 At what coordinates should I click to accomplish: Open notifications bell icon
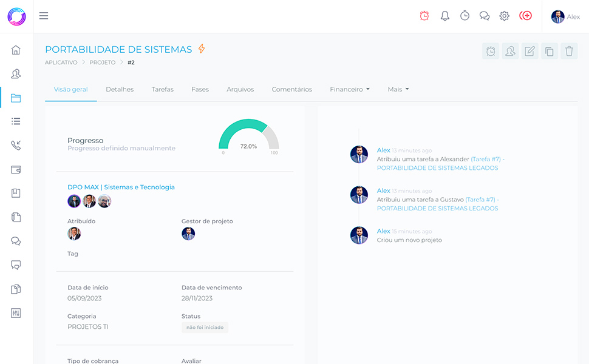pos(444,16)
